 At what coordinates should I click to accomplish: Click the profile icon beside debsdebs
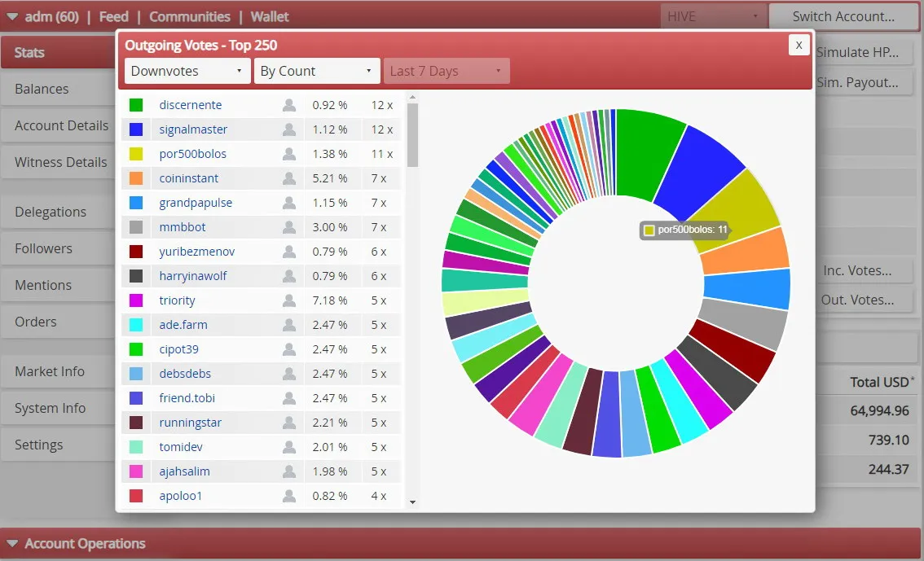(x=288, y=373)
